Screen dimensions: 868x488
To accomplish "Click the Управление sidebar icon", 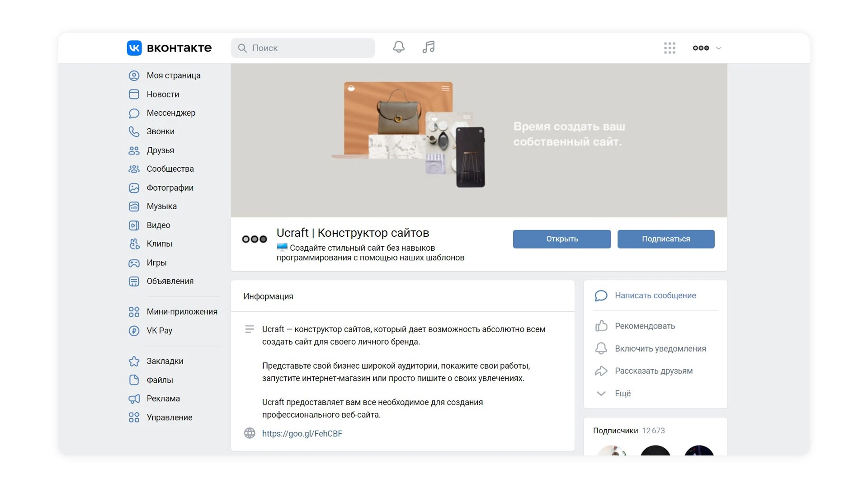I will point(134,418).
